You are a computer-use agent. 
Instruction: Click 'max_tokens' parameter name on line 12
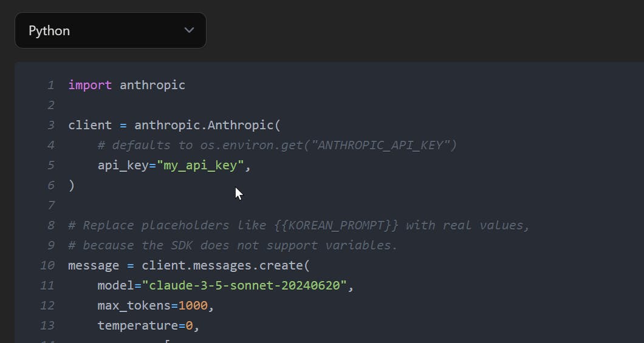[134, 305]
